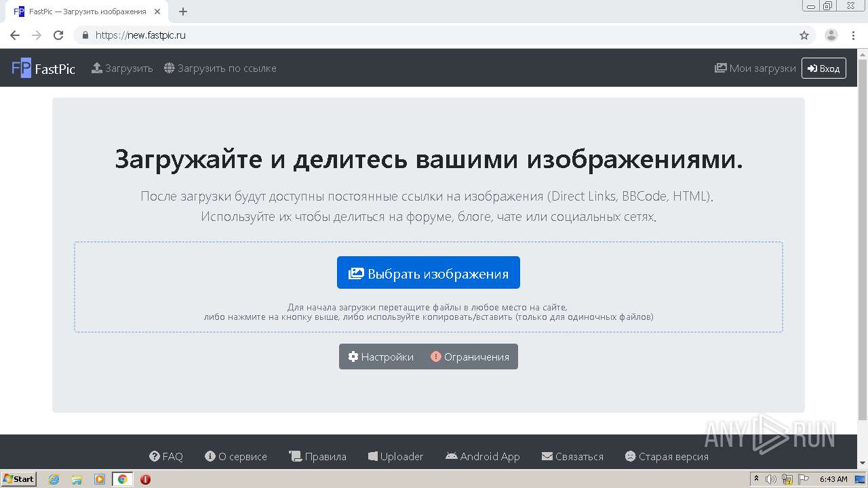Open Мои загрузки page
Image resolution: width=868 pixels, height=488 pixels.
pyautogui.click(x=755, y=68)
